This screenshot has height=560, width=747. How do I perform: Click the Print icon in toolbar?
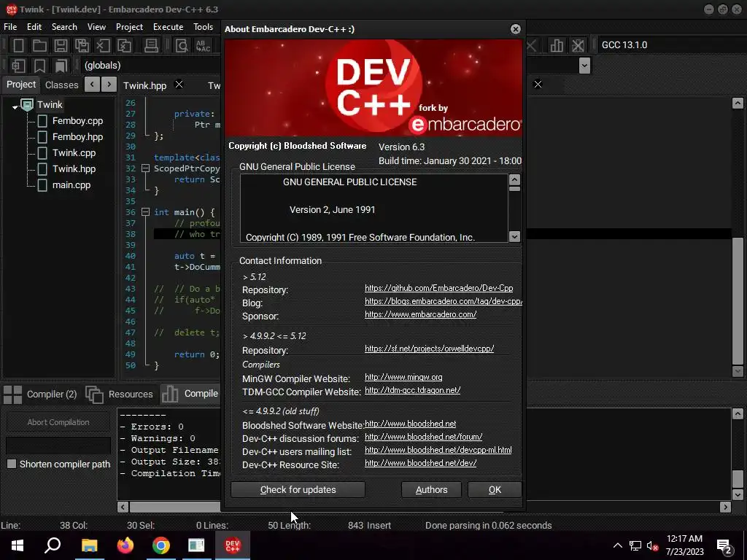tap(151, 45)
